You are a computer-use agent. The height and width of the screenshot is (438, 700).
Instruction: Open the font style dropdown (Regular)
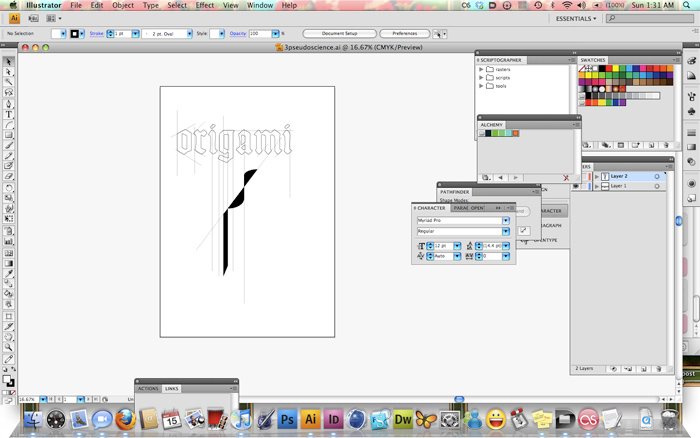(x=506, y=231)
